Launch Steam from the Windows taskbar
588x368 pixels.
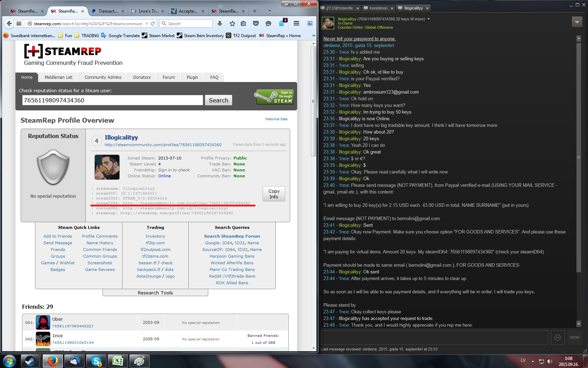click(30, 361)
